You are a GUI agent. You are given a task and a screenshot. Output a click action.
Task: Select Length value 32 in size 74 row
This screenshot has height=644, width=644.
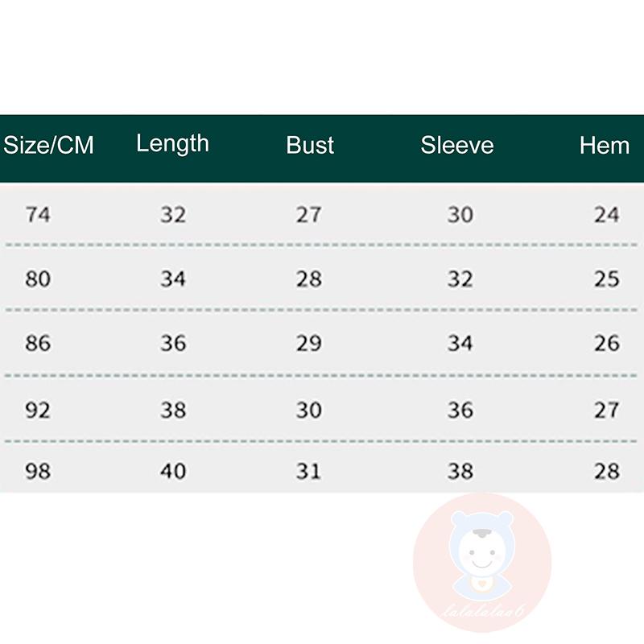pyautogui.click(x=173, y=215)
